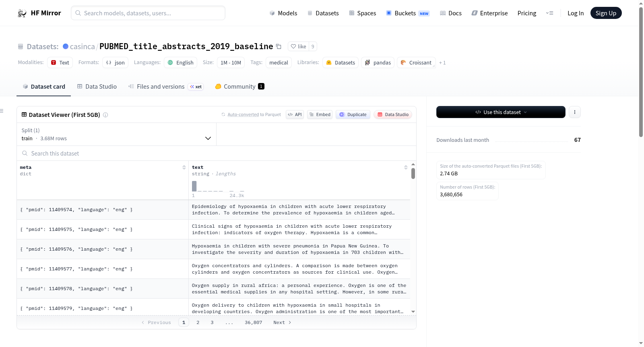Click the datasets stack icon before title
Image resolution: width=644 pixels, height=347 pixels.
pyautogui.click(x=21, y=46)
